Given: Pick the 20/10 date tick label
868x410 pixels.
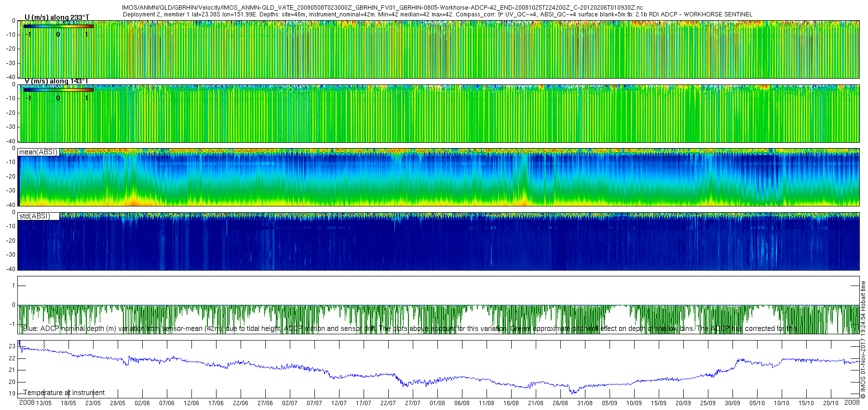Looking at the screenshot, I should 830,403.
